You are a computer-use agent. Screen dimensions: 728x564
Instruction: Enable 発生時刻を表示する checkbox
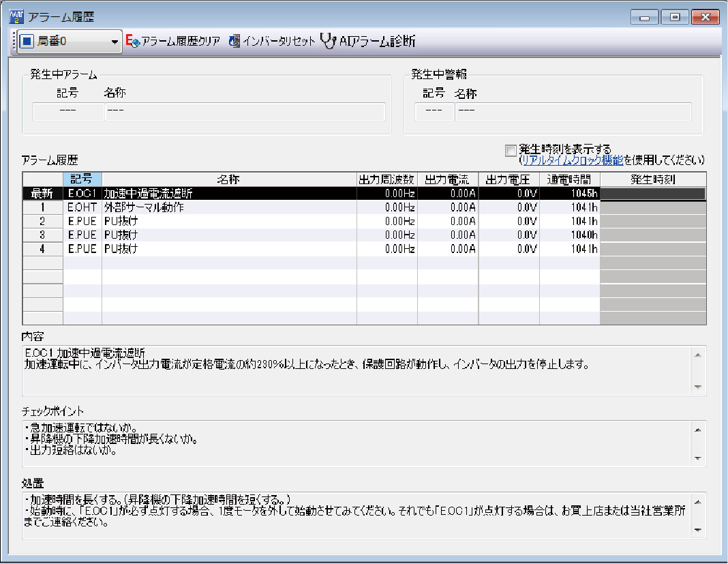(511, 149)
